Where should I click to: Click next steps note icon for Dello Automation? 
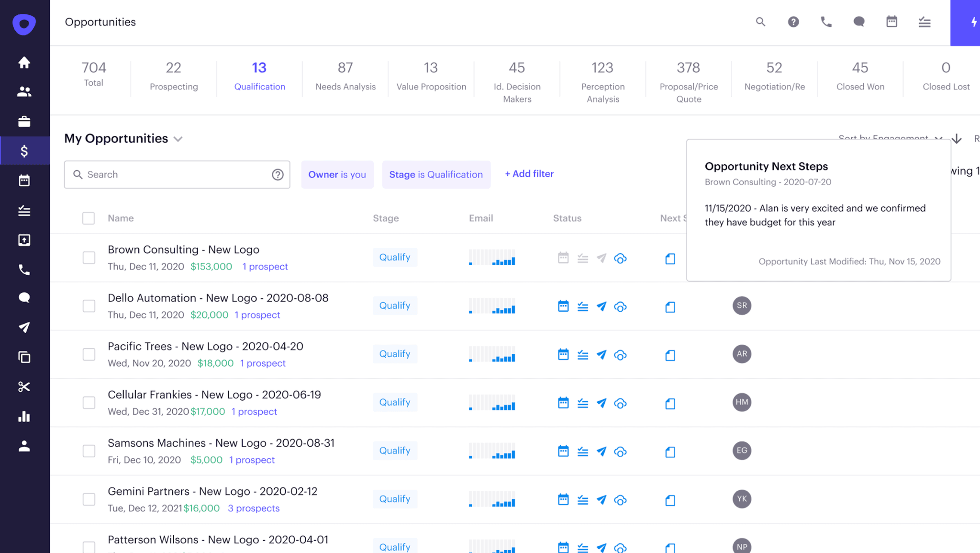click(670, 307)
